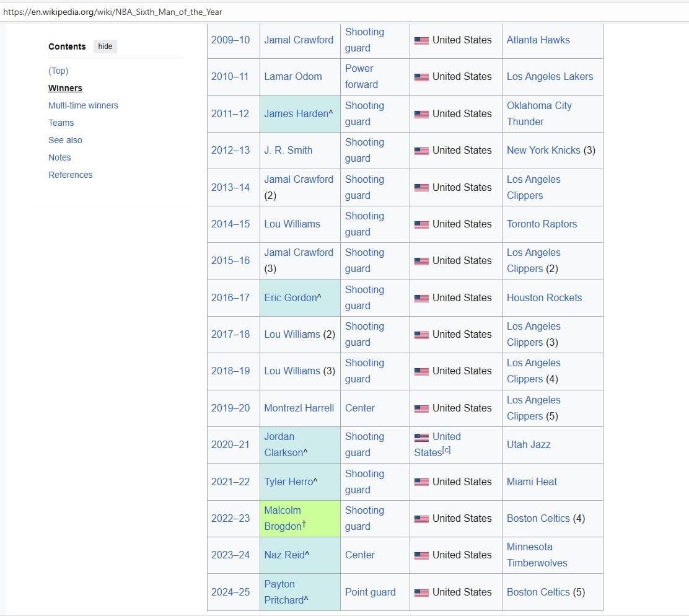Click the browser URL address field
This screenshot has width=689, height=616.
tap(344, 12)
